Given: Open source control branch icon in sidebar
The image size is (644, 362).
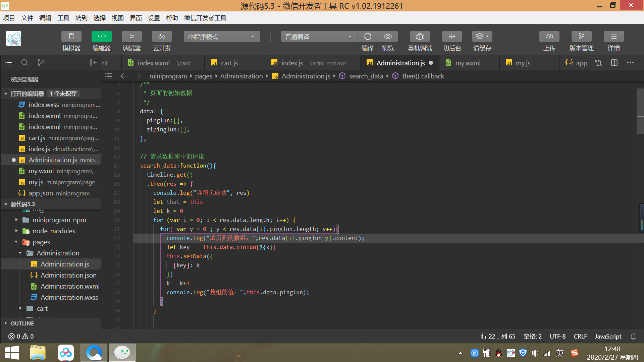Looking at the screenshot, I should click(x=41, y=63).
